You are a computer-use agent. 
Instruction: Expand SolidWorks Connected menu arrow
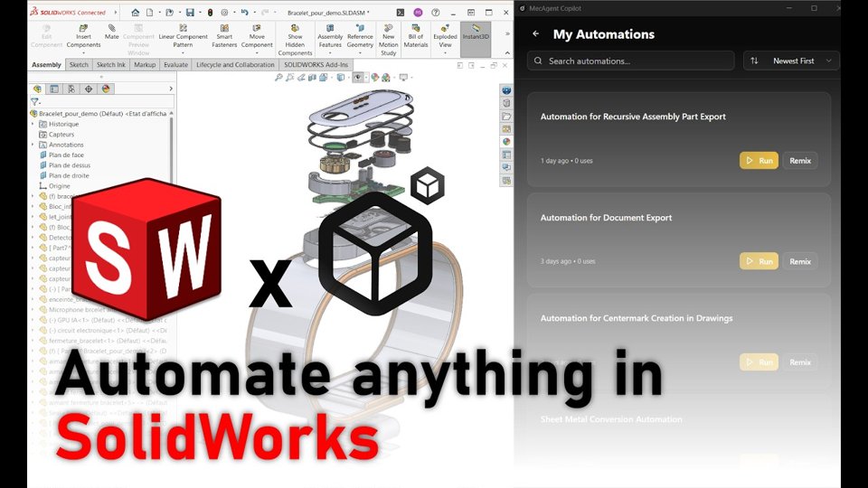115,12
